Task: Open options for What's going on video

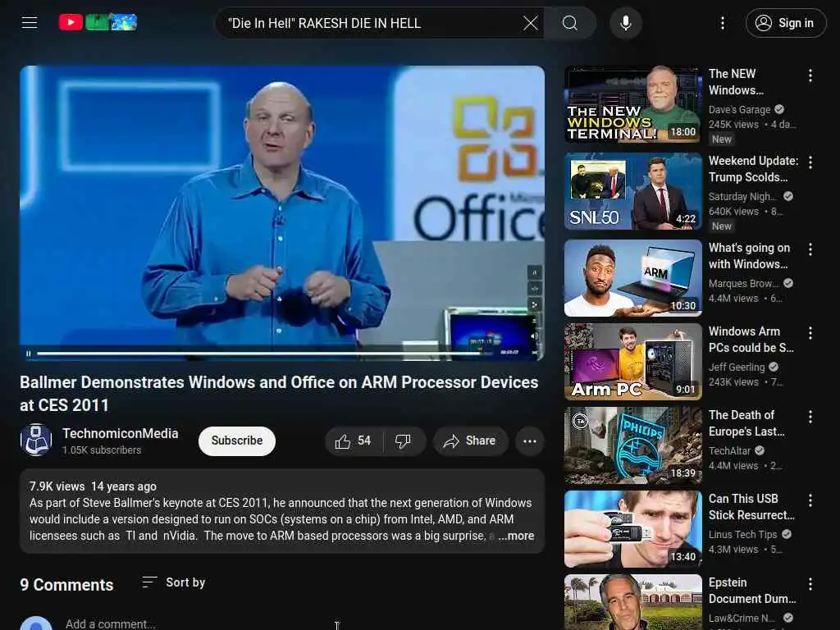Action: point(810,249)
